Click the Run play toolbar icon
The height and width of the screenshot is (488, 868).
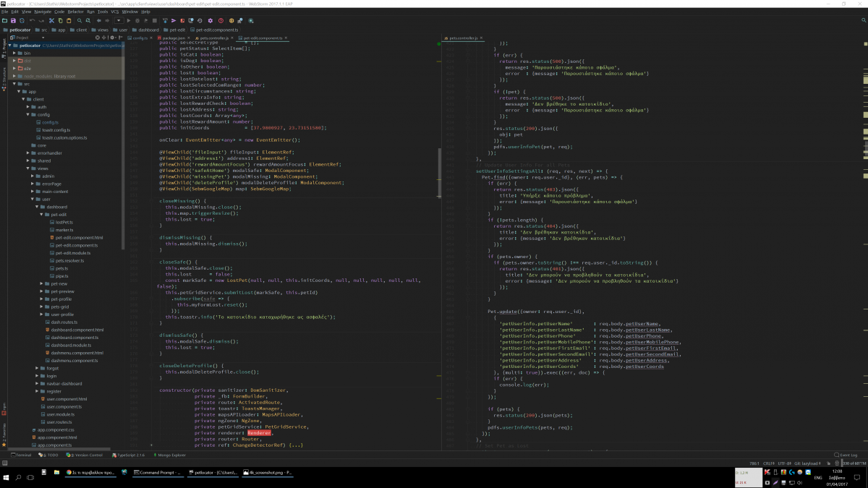click(x=129, y=20)
